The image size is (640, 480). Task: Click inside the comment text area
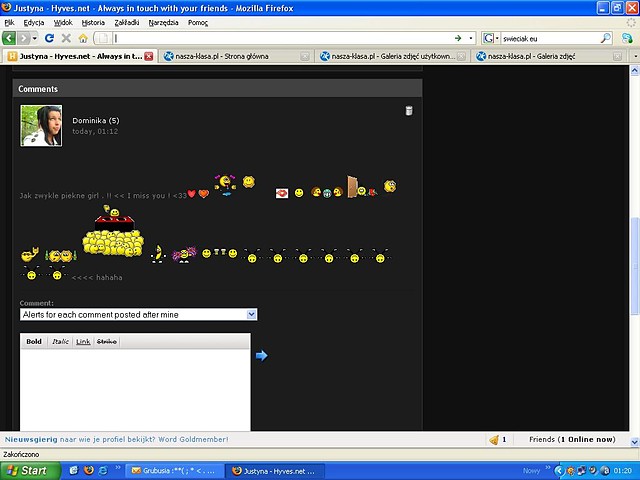coord(135,390)
